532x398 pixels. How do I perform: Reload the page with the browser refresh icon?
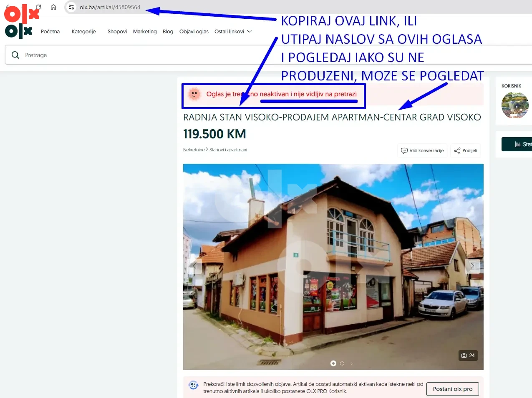(x=38, y=7)
